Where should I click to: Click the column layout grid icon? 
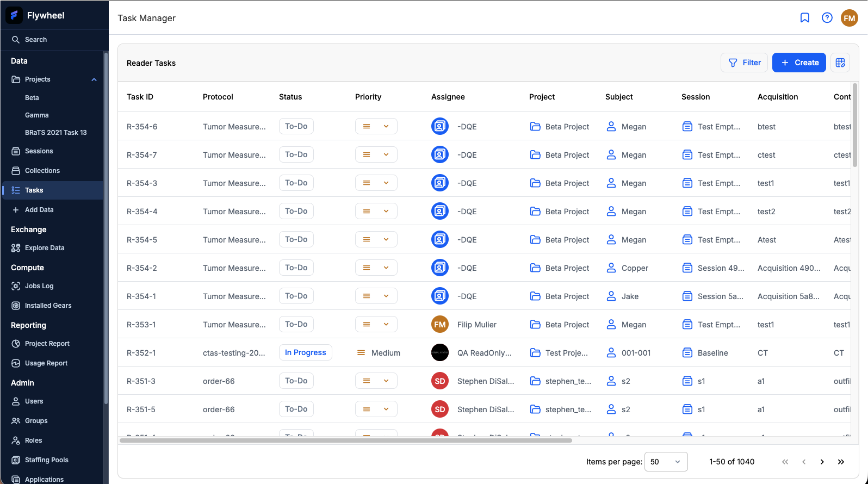tap(840, 63)
